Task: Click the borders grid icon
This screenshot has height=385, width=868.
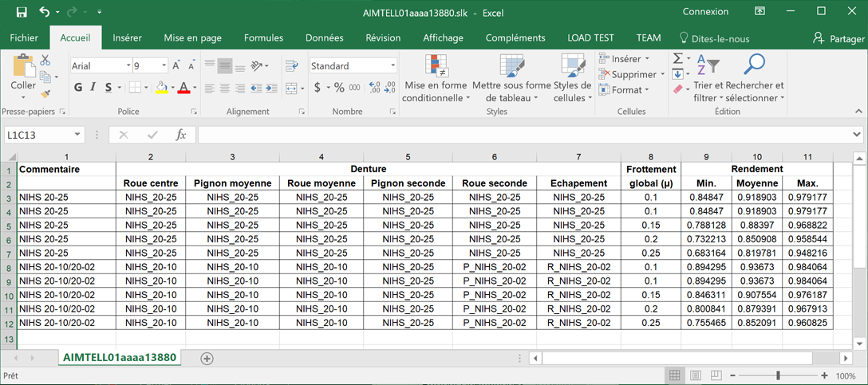Action: tap(135, 88)
